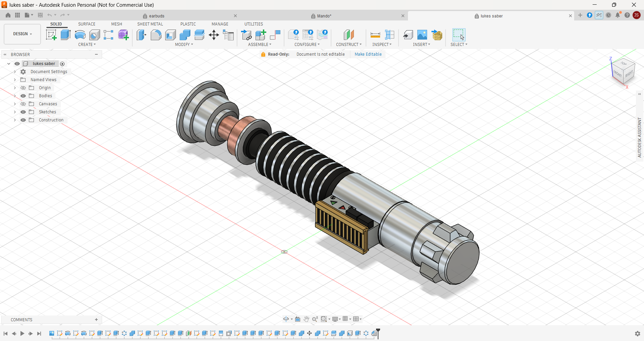Switch to the PLASTIC tab
Screen dimensions: 644x341
pyautogui.click(x=188, y=24)
